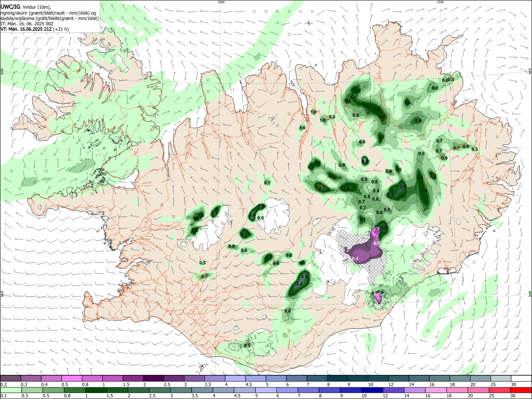
Task: Select the 30 bright red swatch, lower legend row
Action: (521, 390)
